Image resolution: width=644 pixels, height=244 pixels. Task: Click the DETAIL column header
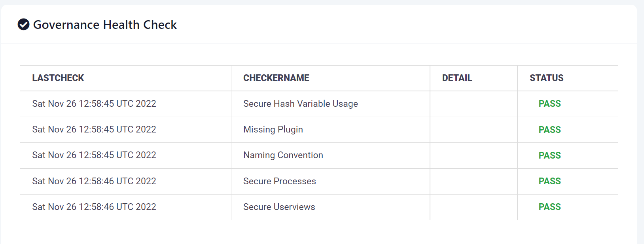(x=457, y=78)
